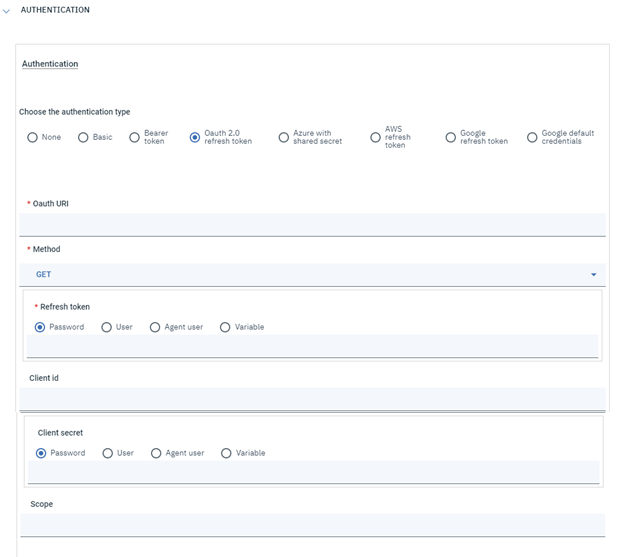This screenshot has width=624, height=557.
Task: Select AWS refresh token authentication
Action: [x=376, y=138]
